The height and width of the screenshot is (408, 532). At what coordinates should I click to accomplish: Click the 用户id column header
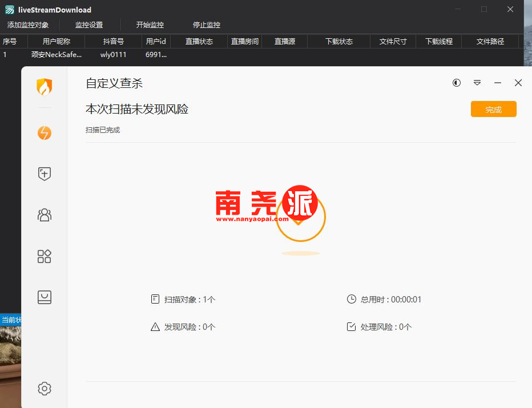156,42
